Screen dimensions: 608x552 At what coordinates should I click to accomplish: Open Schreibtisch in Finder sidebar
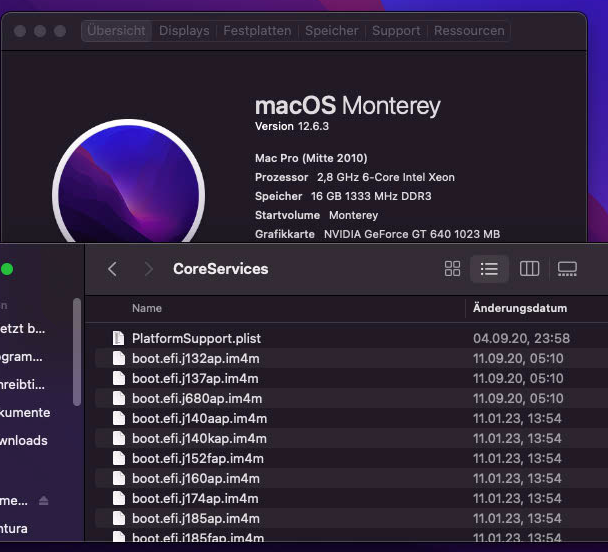tap(22, 385)
